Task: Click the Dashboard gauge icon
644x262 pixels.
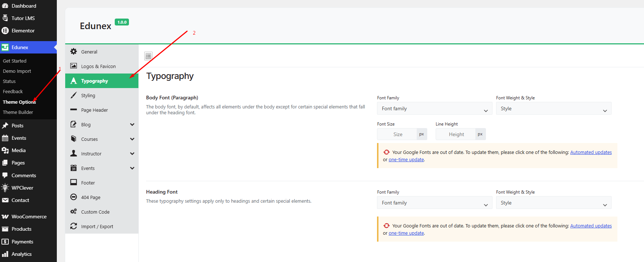Action: click(5, 6)
